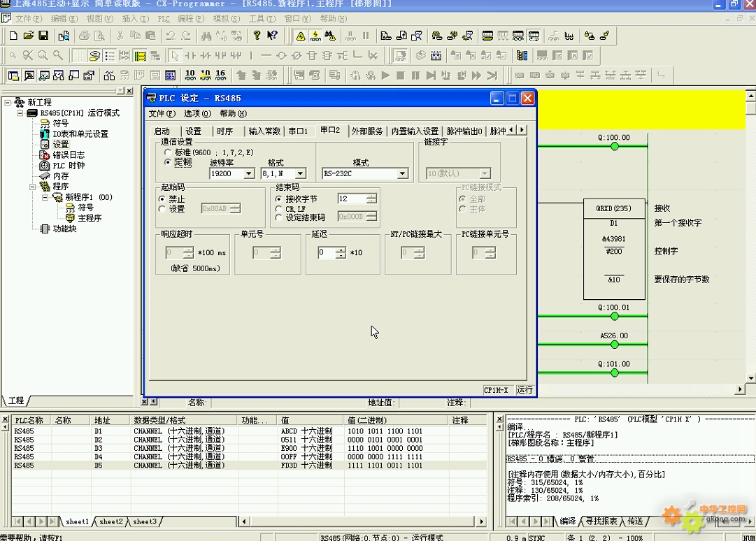Click the Zoom In magnifier icon
Viewport: 756px width, 541px height.
[43, 55]
